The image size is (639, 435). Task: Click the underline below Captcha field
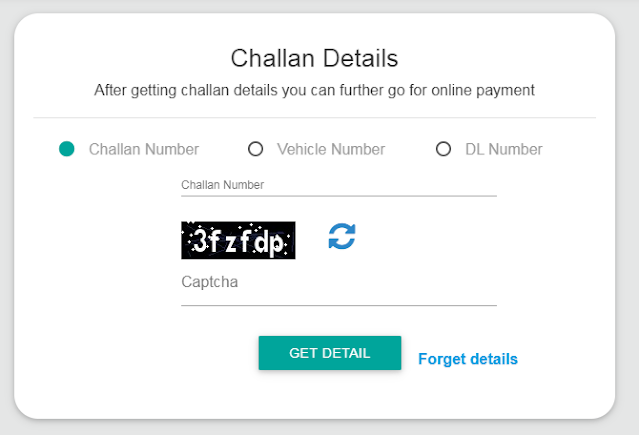click(339, 305)
